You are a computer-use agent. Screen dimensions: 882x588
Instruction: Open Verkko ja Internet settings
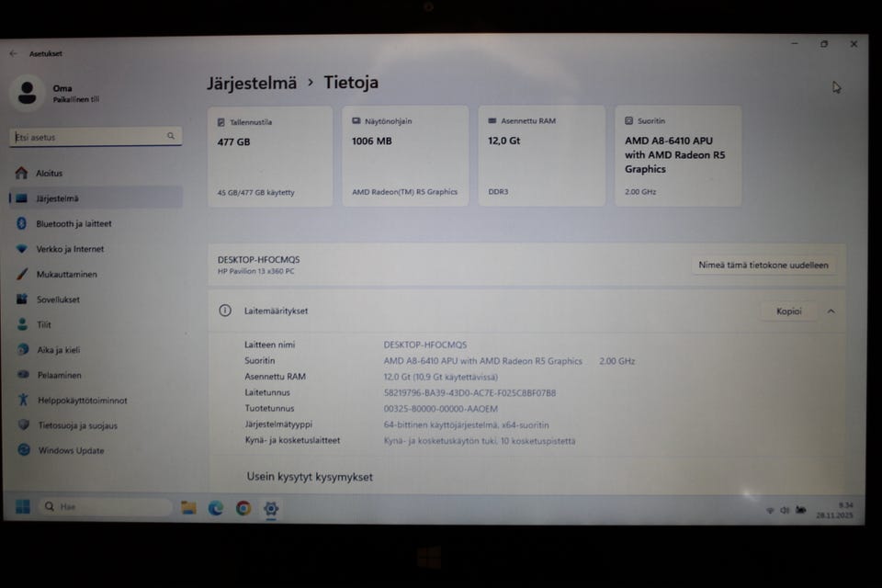(96, 249)
